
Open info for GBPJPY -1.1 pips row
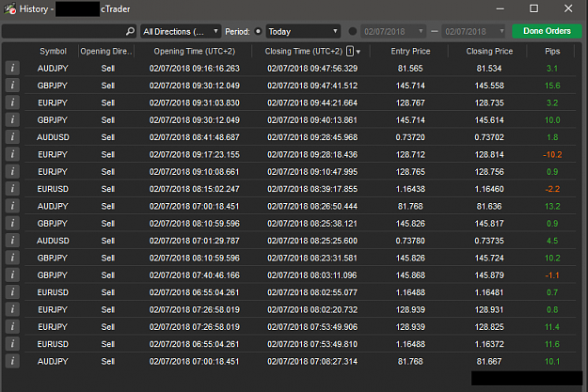pyautogui.click(x=12, y=275)
